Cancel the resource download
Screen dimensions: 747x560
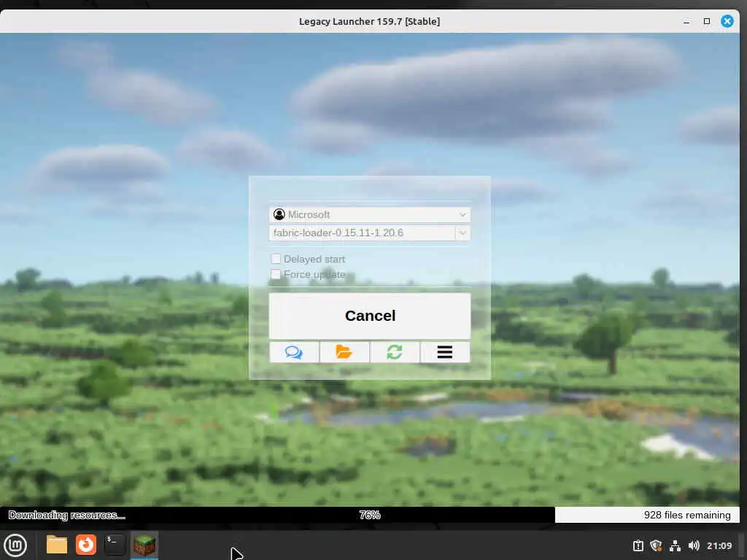pyautogui.click(x=370, y=316)
